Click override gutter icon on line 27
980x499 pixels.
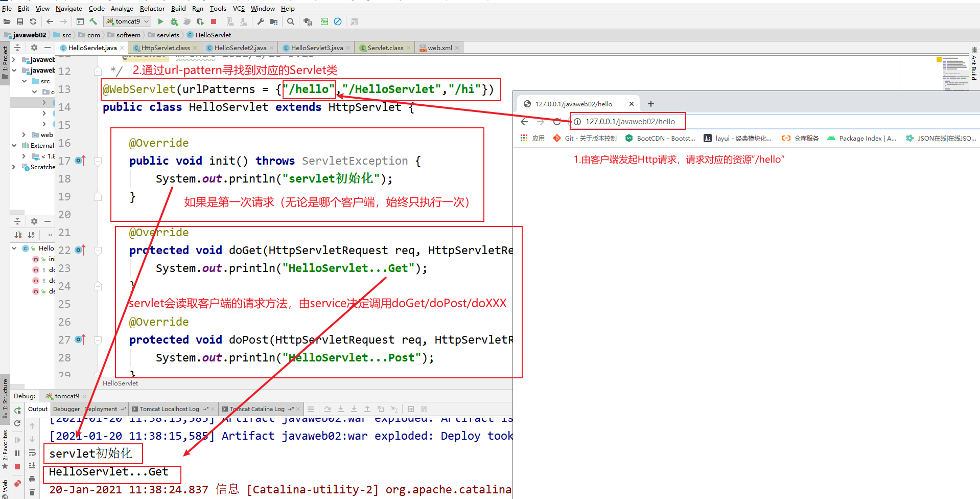[80, 339]
